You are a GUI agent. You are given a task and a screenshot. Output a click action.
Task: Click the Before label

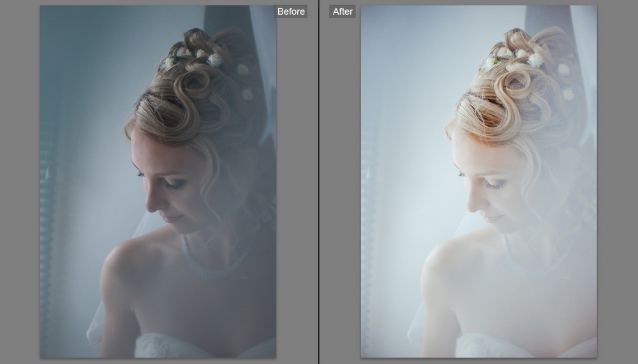pyautogui.click(x=291, y=11)
